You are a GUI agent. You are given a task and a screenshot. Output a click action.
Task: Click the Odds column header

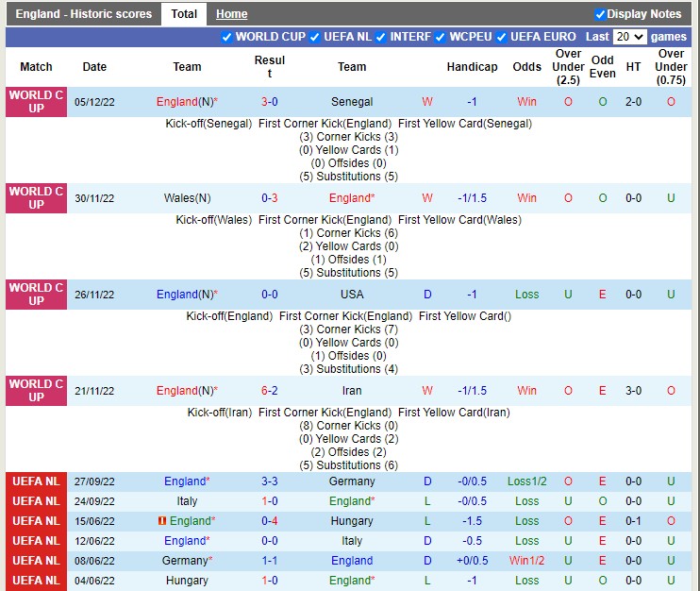pos(526,67)
